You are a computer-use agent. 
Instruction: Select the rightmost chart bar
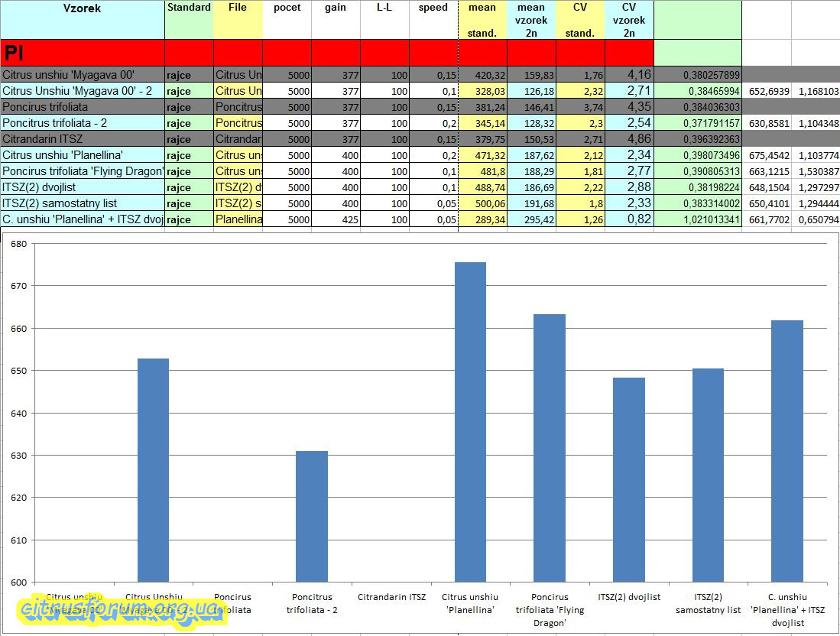tap(787, 451)
